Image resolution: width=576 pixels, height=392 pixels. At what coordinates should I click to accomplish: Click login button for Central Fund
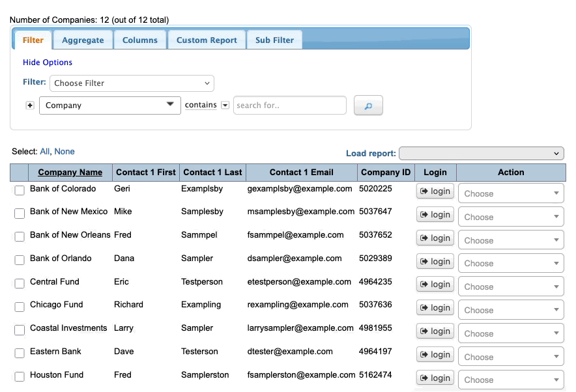tap(435, 285)
